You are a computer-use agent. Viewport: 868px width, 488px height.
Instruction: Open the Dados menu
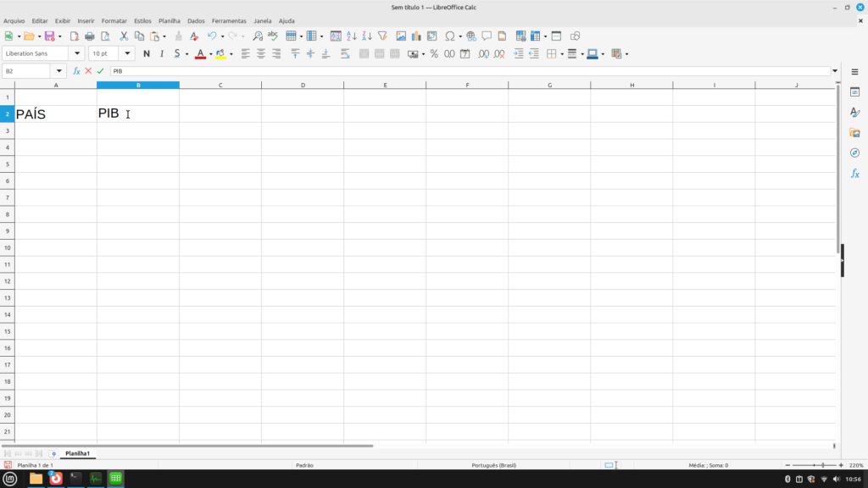coord(196,20)
